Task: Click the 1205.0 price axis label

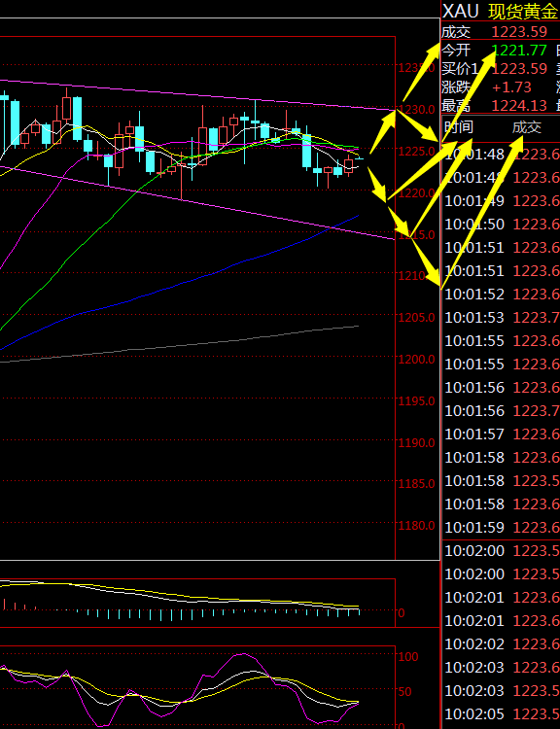Action: point(416,318)
